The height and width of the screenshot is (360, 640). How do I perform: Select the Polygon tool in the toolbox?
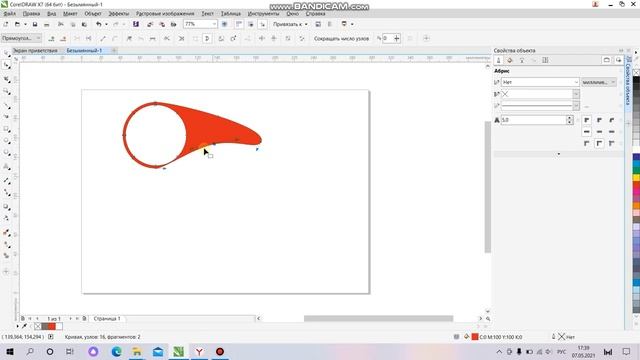[x=7, y=153]
